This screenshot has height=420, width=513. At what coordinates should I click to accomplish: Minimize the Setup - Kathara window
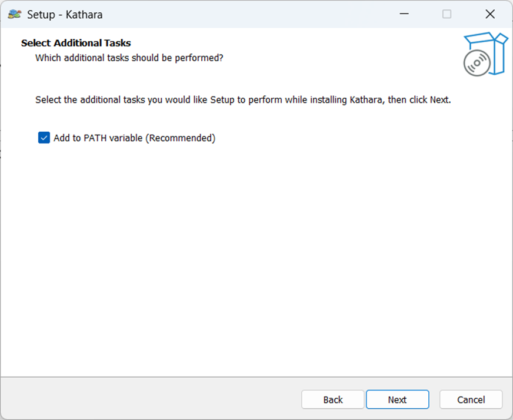(404, 14)
